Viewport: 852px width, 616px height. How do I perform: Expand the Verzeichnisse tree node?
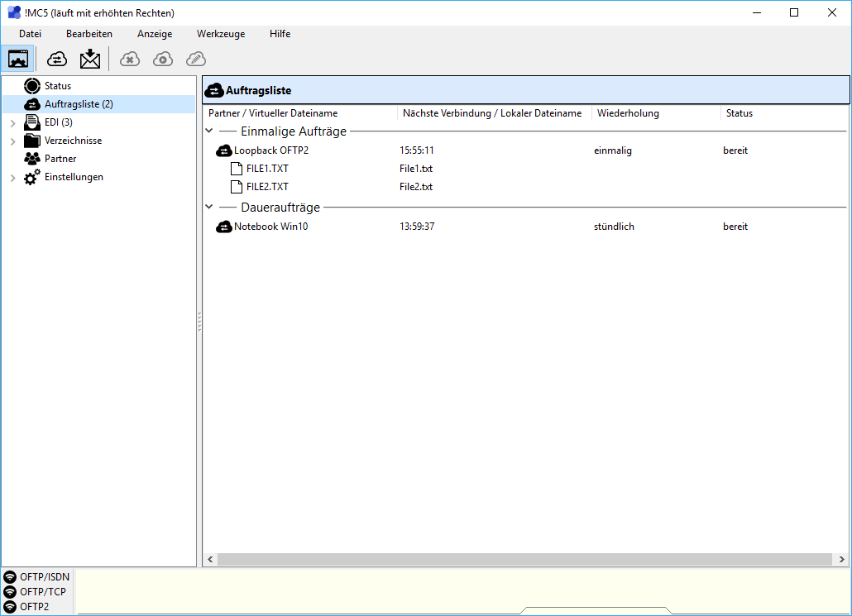tap(12, 141)
